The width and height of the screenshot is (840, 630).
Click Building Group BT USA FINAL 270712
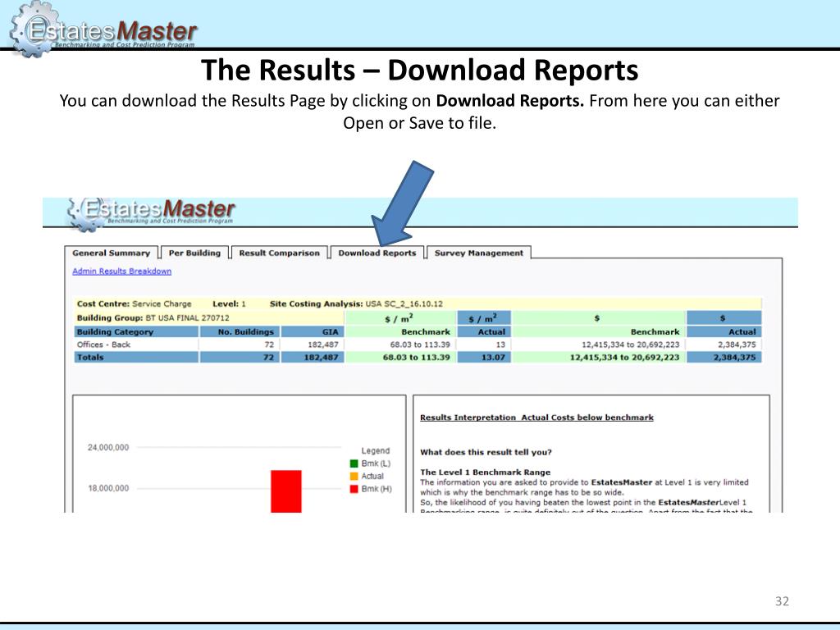coord(153,317)
